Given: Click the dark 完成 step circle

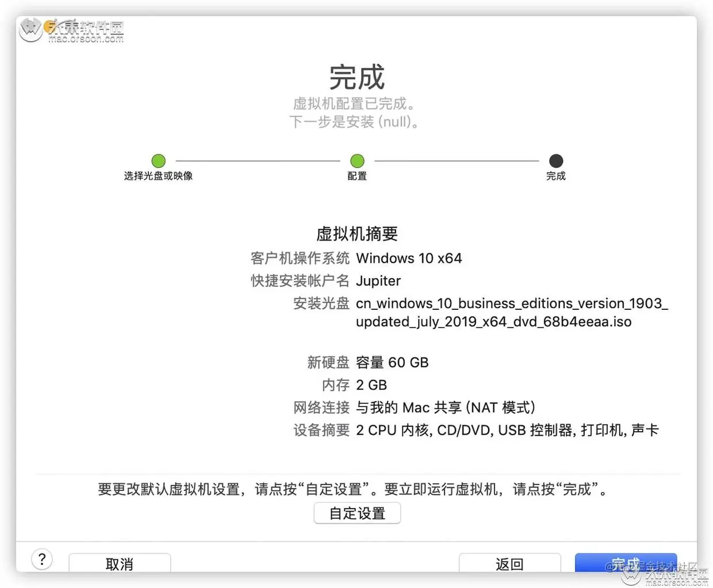Looking at the screenshot, I should (x=556, y=160).
